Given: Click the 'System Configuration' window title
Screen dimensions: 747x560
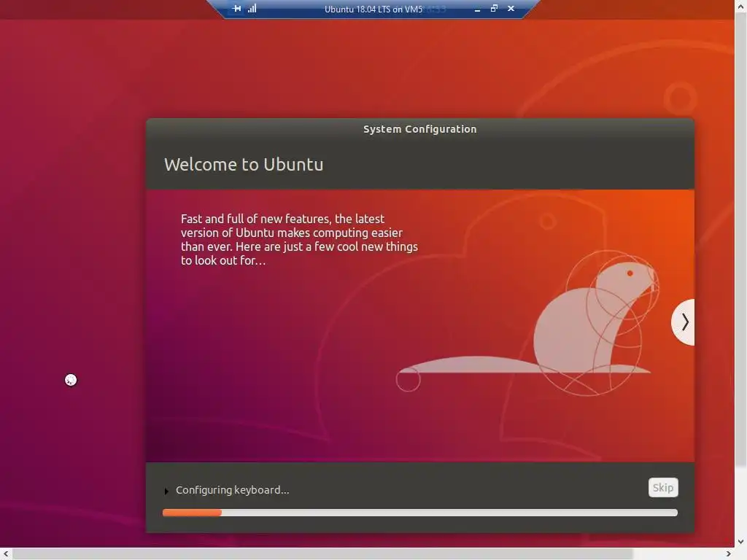Looking at the screenshot, I should [419, 129].
